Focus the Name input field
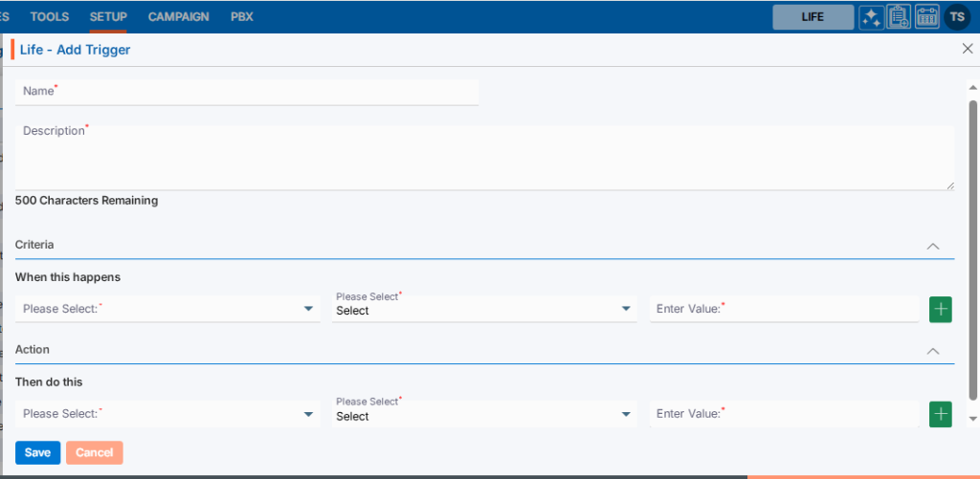 click(247, 92)
